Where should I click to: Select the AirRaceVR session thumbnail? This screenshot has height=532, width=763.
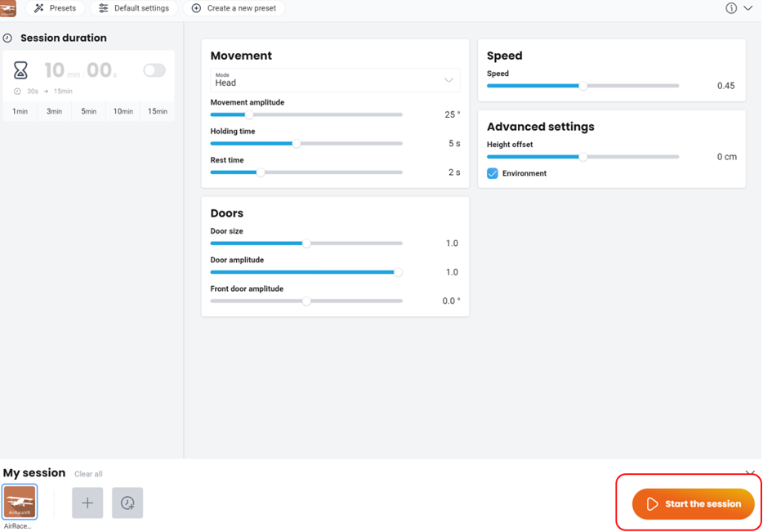pyautogui.click(x=20, y=503)
